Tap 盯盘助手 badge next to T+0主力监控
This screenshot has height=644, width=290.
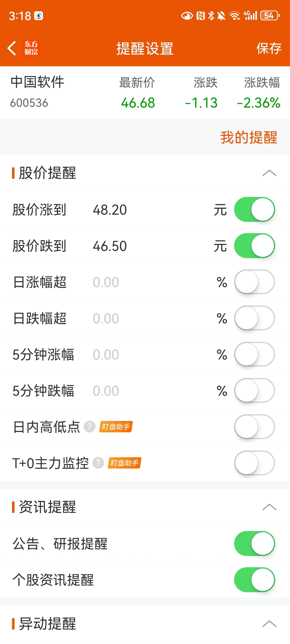pos(125,463)
